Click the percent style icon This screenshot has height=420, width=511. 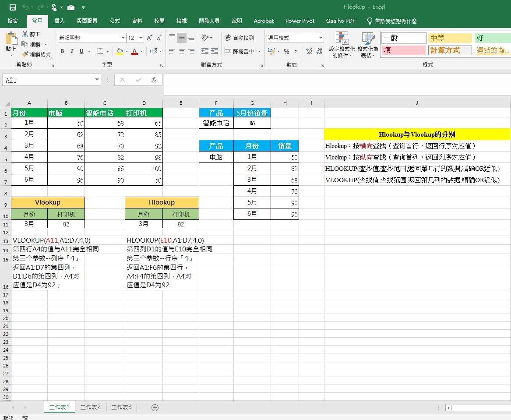tap(286, 51)
